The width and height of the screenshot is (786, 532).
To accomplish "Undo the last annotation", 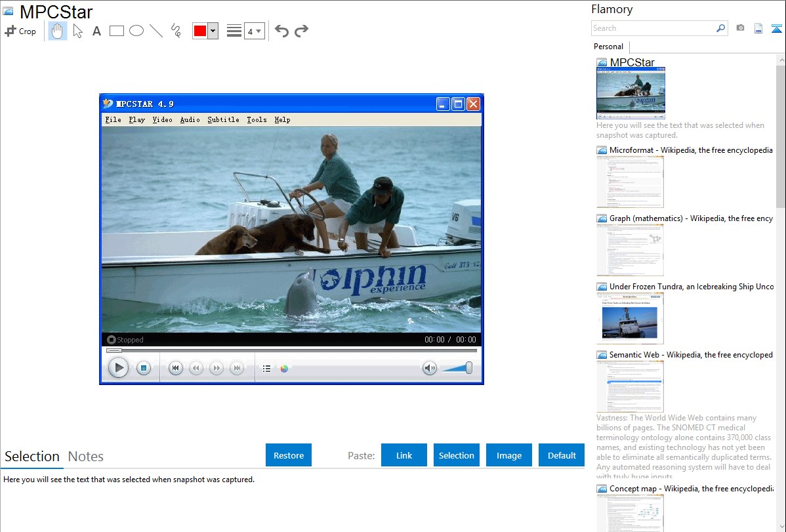I will (281, 31).
